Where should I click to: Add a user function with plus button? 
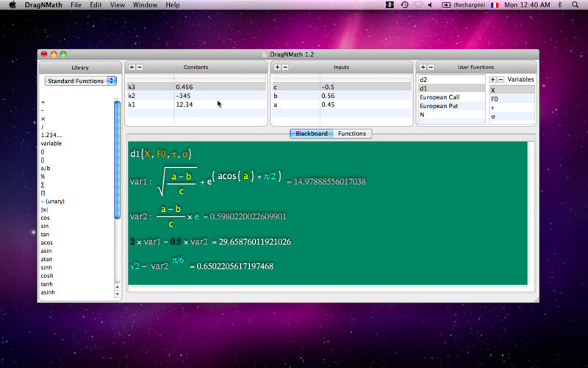tap(423, 67)
